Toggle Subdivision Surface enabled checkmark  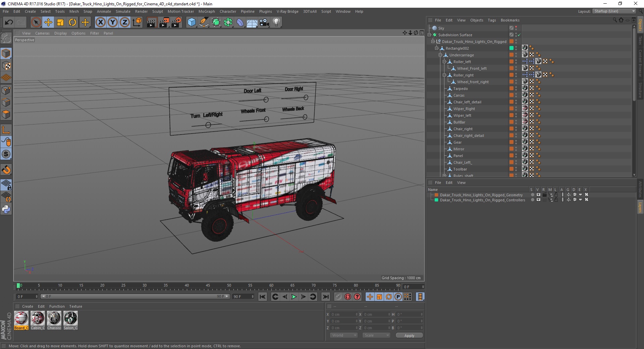tap(519, 35)
